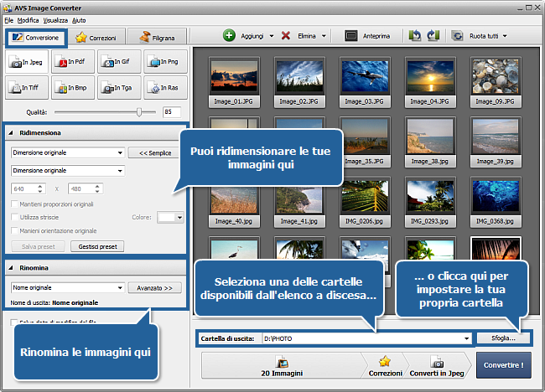Select the In Png format option
The height and width of the screenshot is (392, 545).
tap(164, 61)
